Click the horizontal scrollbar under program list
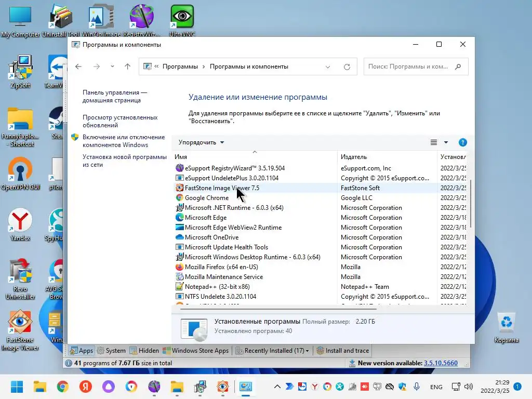Viewport: 532px width, 399px height. pyautogui.click(x=278, y=309)
